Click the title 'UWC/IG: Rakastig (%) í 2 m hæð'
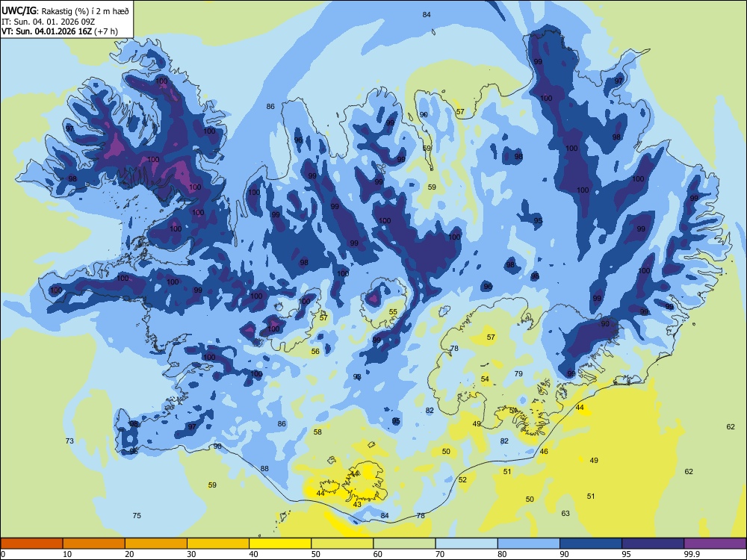Image resolution: width=747 pixels, height=560 pixels. coord(65,11)
